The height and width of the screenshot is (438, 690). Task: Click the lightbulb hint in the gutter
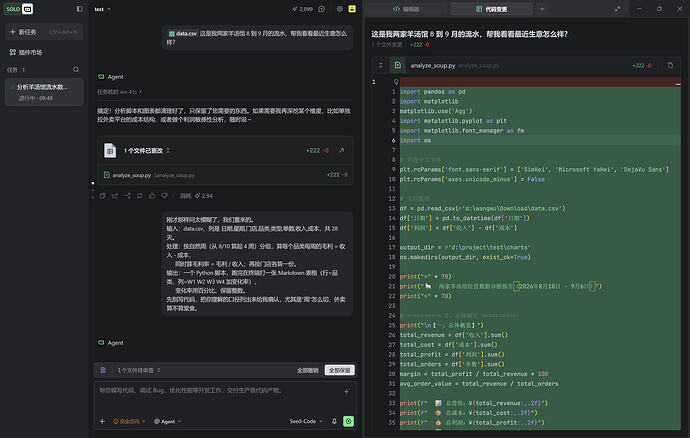[396, 82]
